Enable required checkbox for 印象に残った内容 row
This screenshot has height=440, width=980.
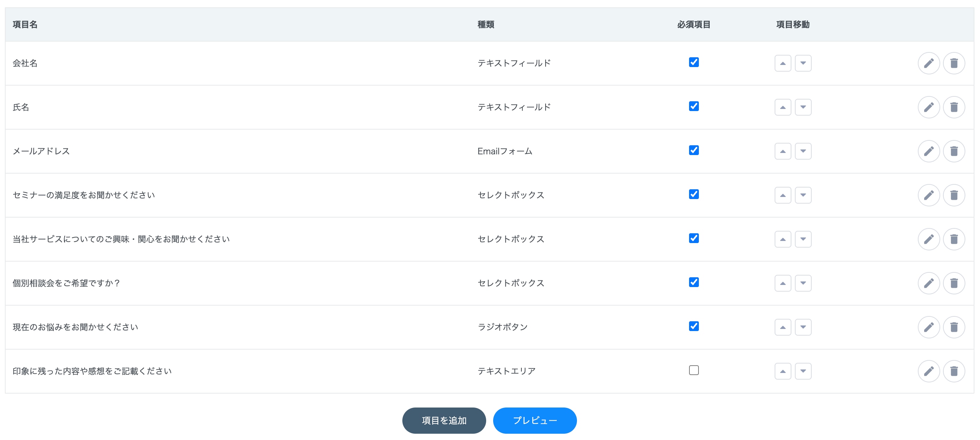tap(694, 371)
